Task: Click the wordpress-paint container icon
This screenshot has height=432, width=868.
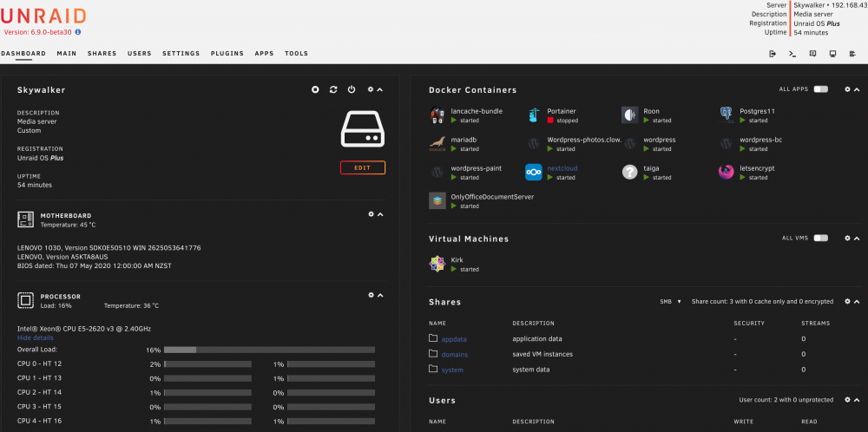Action: point(437,172)
